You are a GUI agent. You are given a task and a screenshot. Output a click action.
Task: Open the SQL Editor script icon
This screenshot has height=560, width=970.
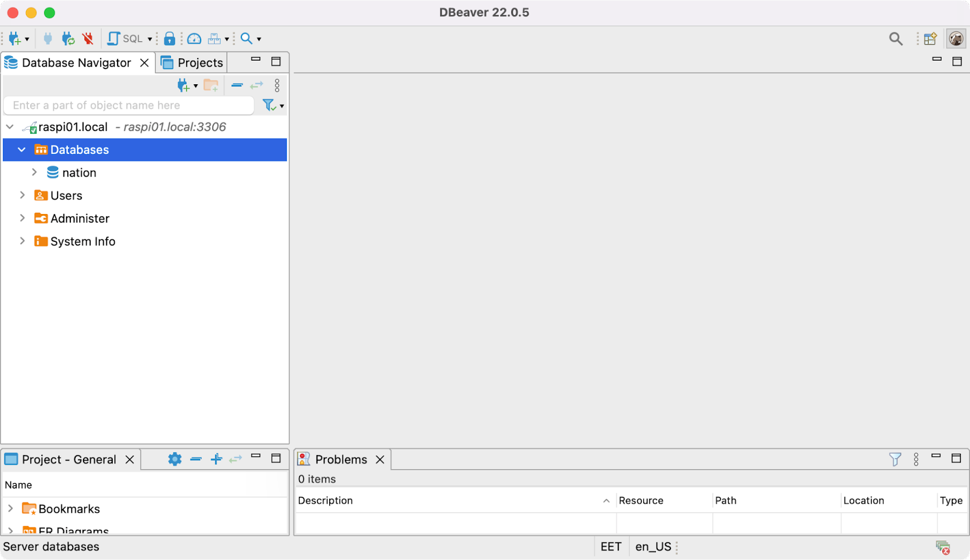[x=113, y=39]
